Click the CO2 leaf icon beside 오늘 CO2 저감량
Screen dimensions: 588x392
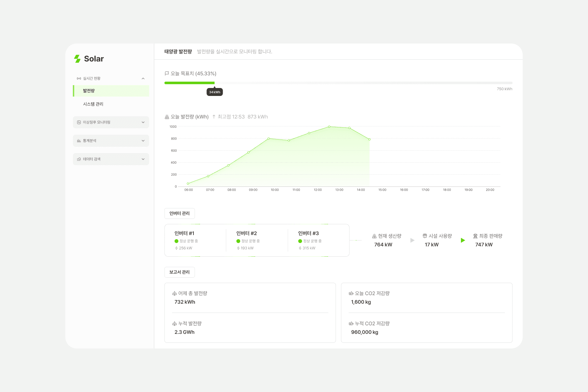coord(351,293)
